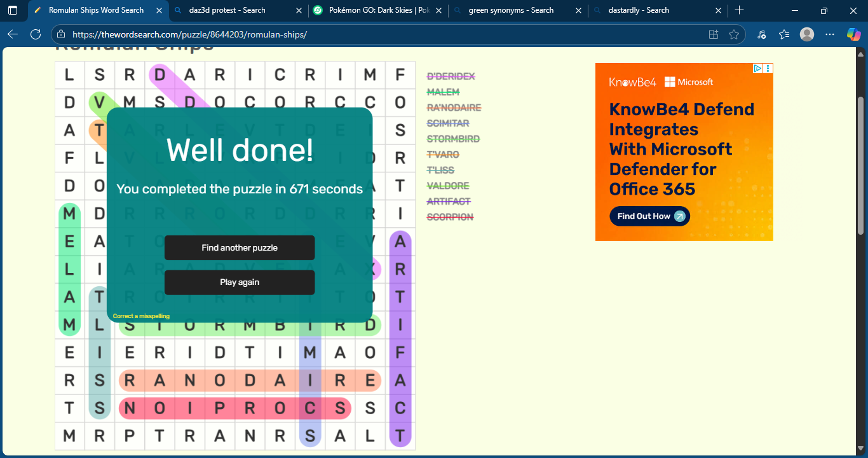Open a new browser tab
The height and width of the screenshot is (458, 868).
tap(739, 10)
